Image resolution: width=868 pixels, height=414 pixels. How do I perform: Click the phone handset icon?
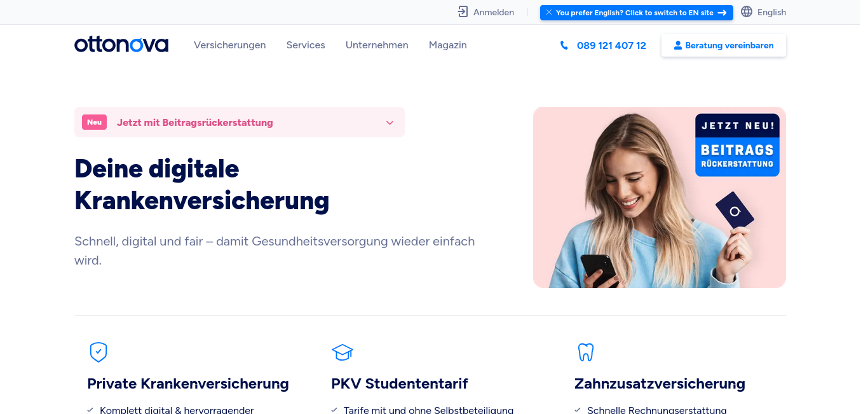click(x=564, y=45)
